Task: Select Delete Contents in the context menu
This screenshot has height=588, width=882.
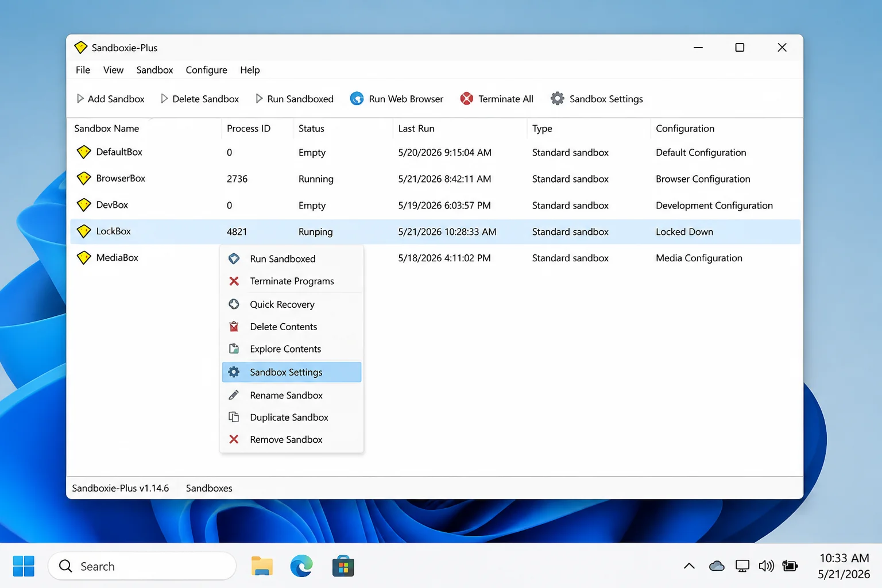Action: (x=292, y=327)
